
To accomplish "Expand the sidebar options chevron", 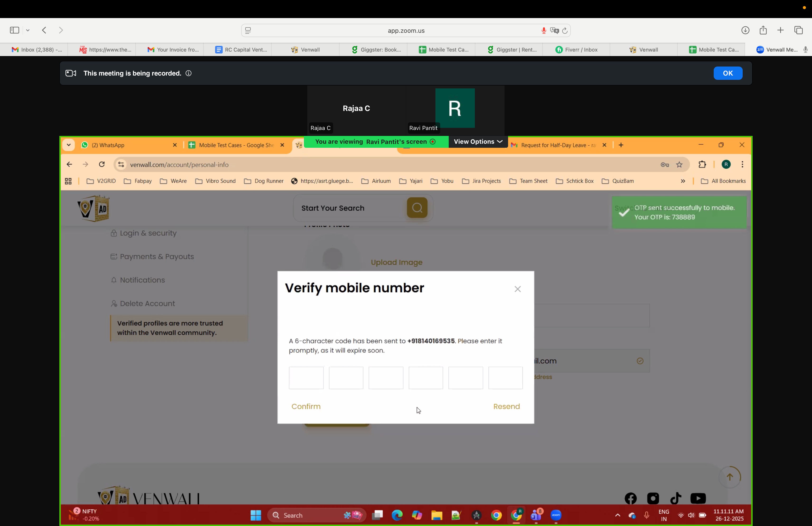I will click(x=28, y=30).
